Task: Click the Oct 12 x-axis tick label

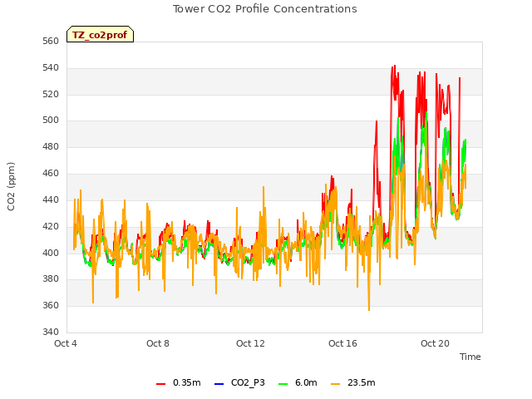Action: (250, 343)
